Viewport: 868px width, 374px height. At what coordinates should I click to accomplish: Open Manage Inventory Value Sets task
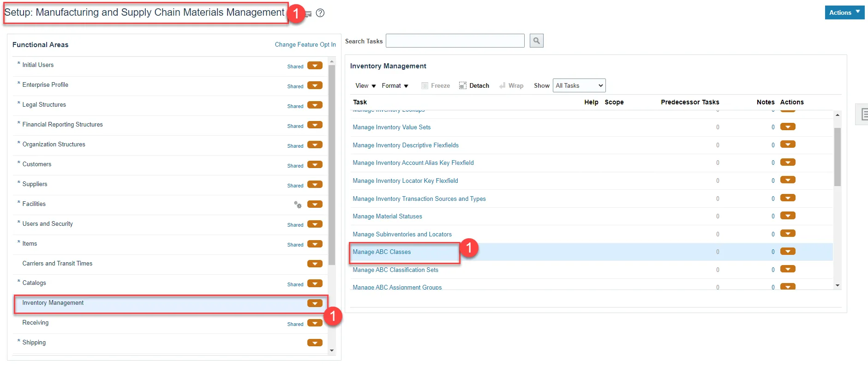coord(391,127)
